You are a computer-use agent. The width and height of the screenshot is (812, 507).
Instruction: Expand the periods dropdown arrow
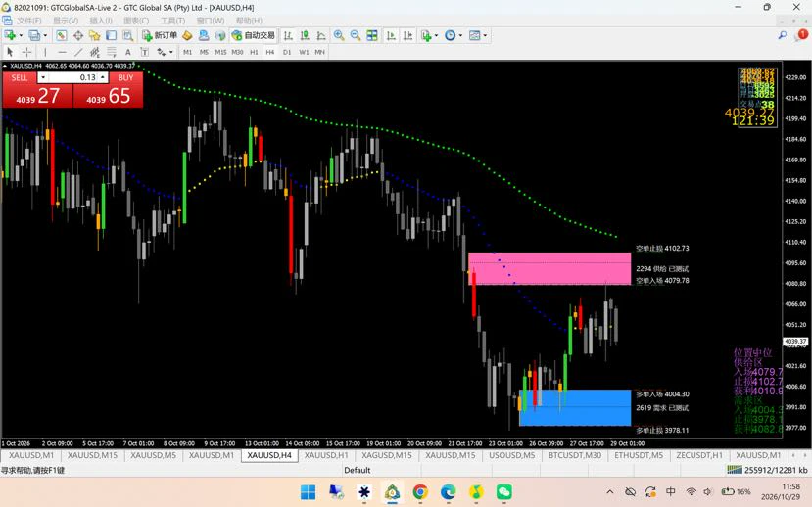460,35
